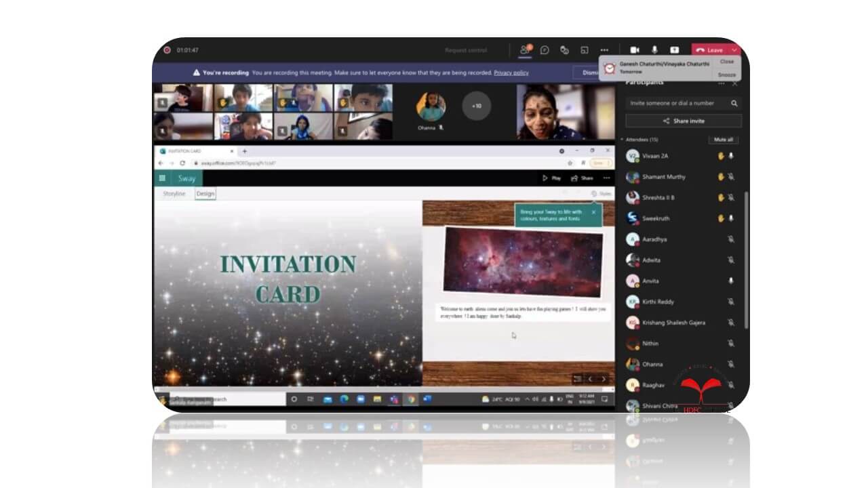Click the Sway logo

[186, 178]
